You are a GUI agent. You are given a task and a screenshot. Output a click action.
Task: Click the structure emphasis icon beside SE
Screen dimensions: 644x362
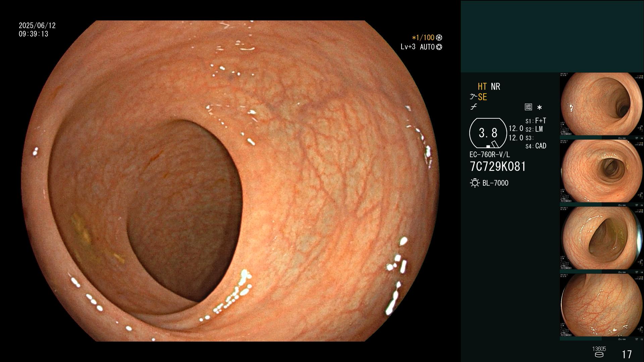(473, 97)
